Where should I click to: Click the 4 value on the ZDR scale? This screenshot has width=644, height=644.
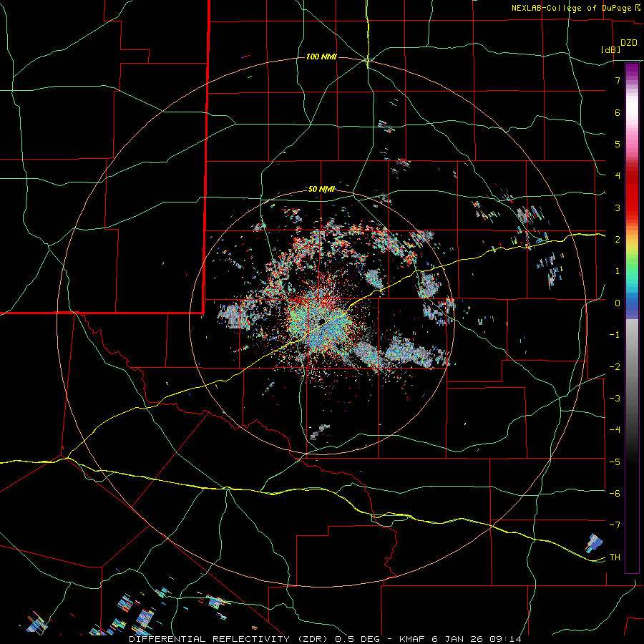(618, 176)
